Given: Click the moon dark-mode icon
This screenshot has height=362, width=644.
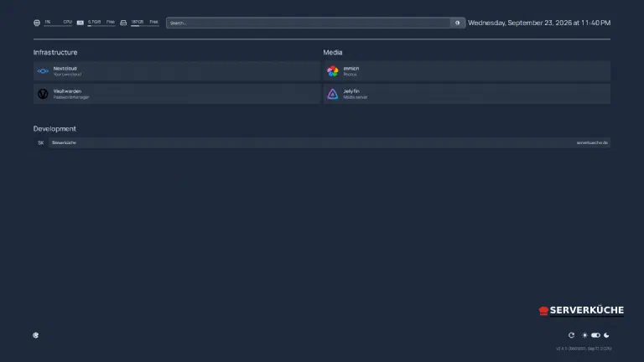Looking at the screenshot, I should click(606, 335).
